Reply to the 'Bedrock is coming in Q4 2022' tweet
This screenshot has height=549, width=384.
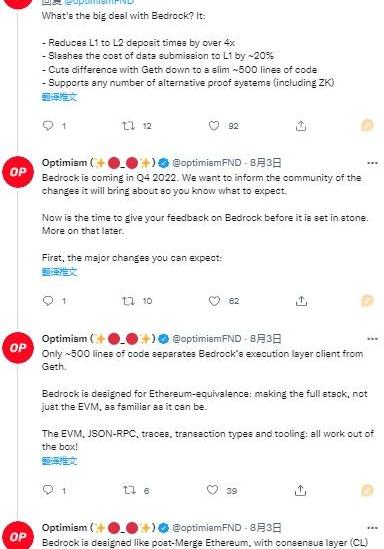[x=48, y=301]
